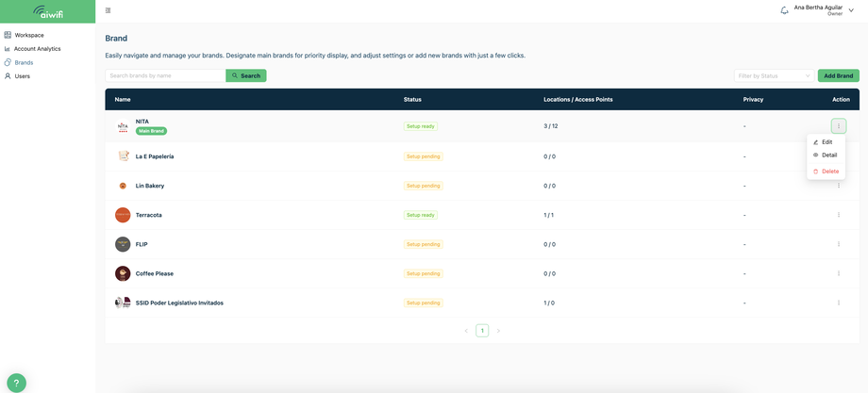Click the 1 / 1 value for Terracota
Screen dimensions: 868x393
pos(548,215)
